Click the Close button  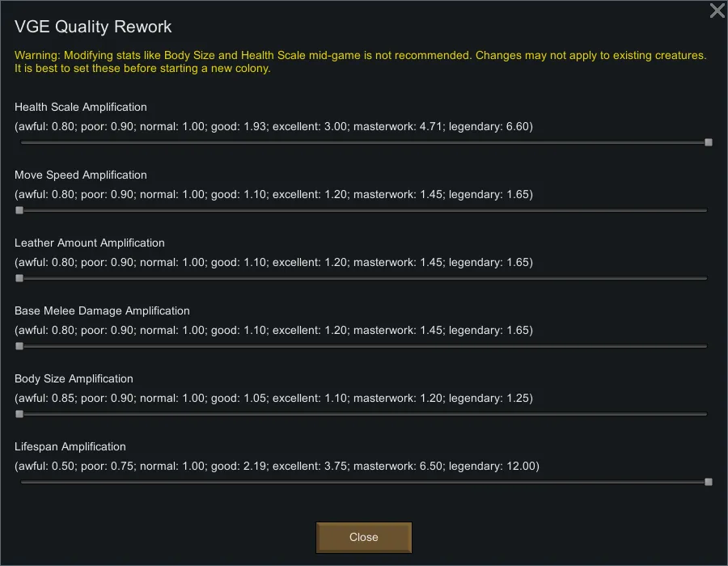pyautogui.click(x=364, y=537)
